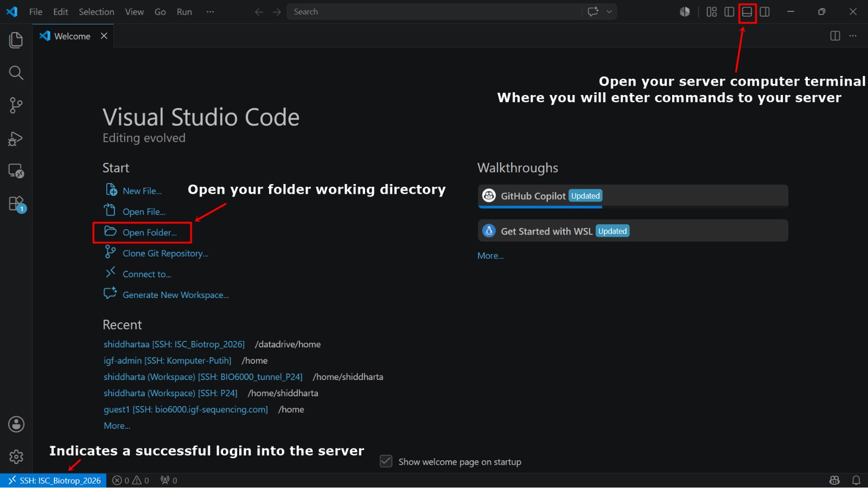Toggle the bottom panel for terminal
The width and height of the screenshot is (868, 488).
(747, 11)
